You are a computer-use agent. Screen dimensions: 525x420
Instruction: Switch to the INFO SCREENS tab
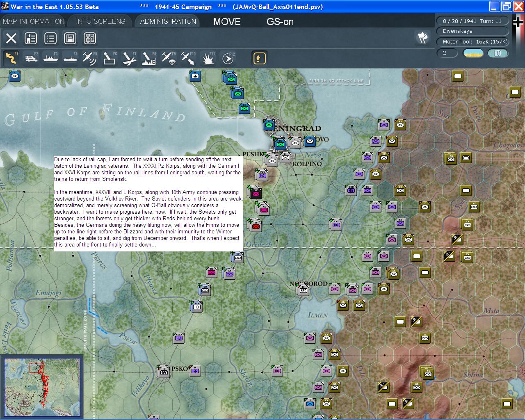point(100,21)
